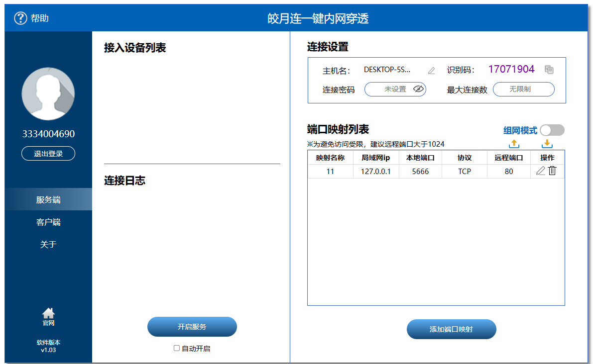Click the help question mark icon
Image resolution: width=593 pixels, height=364 pixels.
tap(20, 18)
